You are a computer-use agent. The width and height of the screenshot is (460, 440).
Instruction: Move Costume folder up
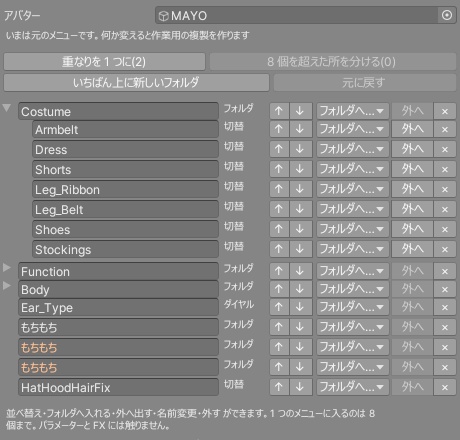point(279,111)
